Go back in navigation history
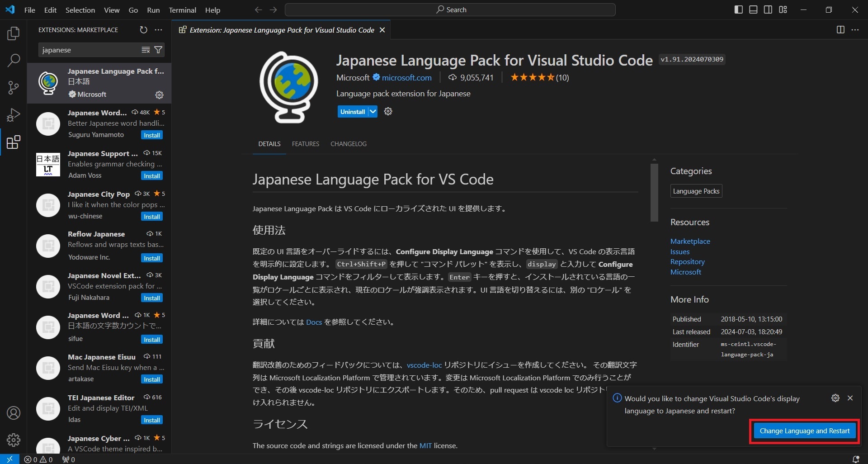The height and width of the screenshot is (464, 868). click(258, 10)
